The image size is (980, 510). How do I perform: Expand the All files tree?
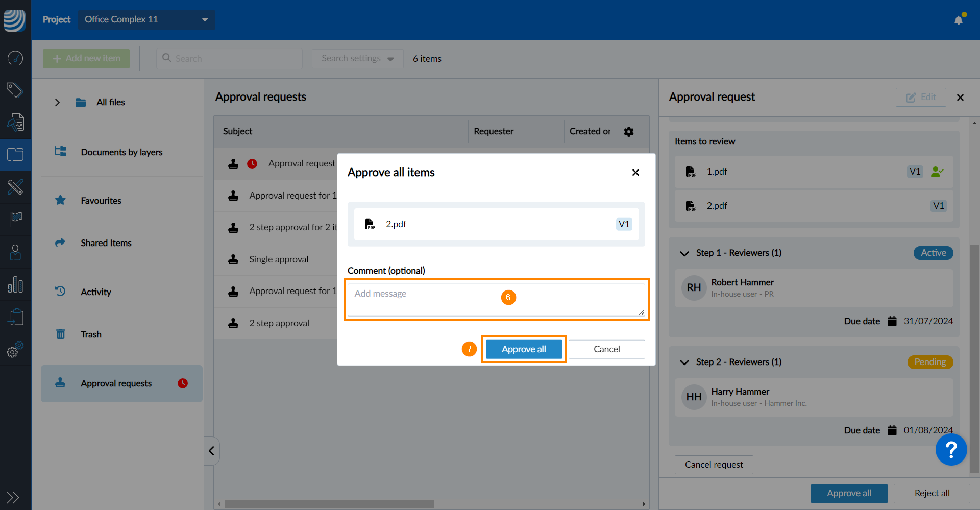[x=57, y=103]
